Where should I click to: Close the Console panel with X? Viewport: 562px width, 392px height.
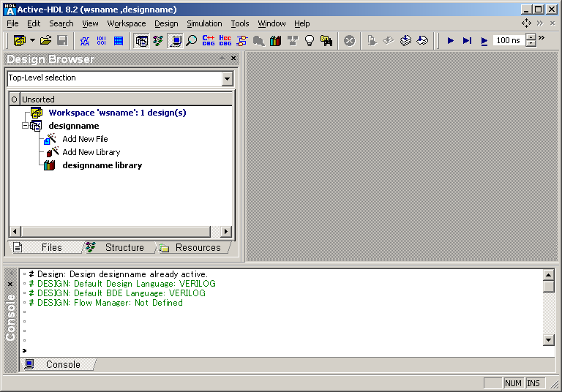[x=10, y=284]
